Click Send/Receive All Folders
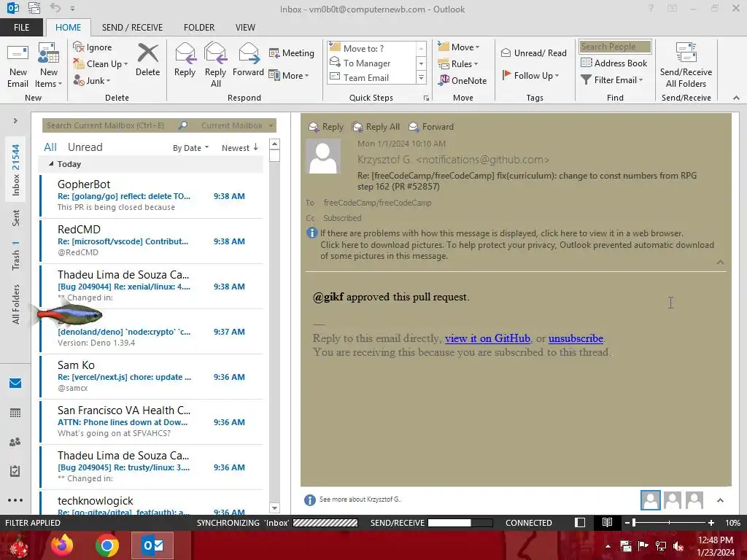747x560 pixels. [686, 65]
